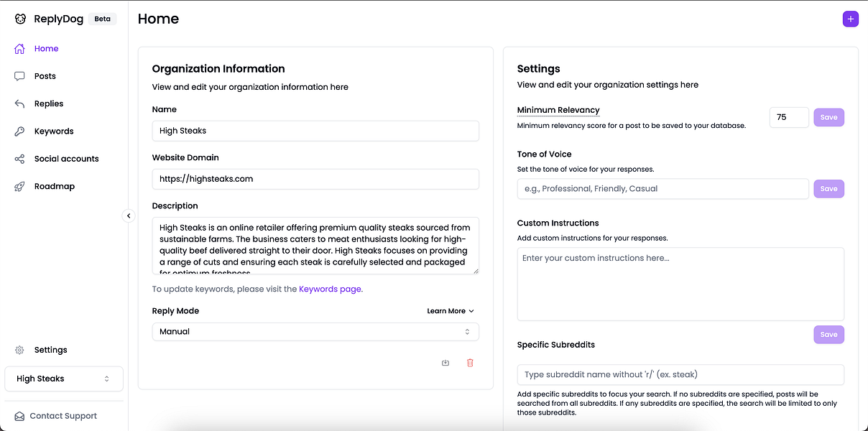The width and height of the screenshot is (868, 431).
Task: Open High Steaks organization switcher
Action: 63,379
